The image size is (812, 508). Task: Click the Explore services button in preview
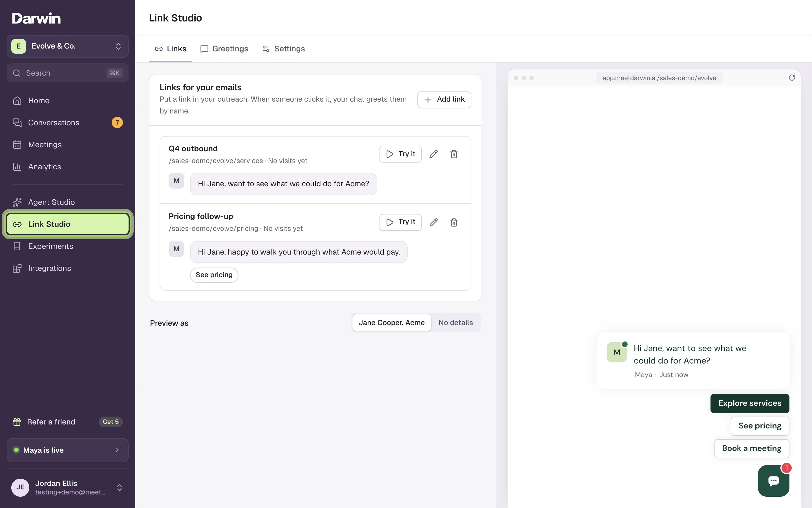click(x=750, y=403)
